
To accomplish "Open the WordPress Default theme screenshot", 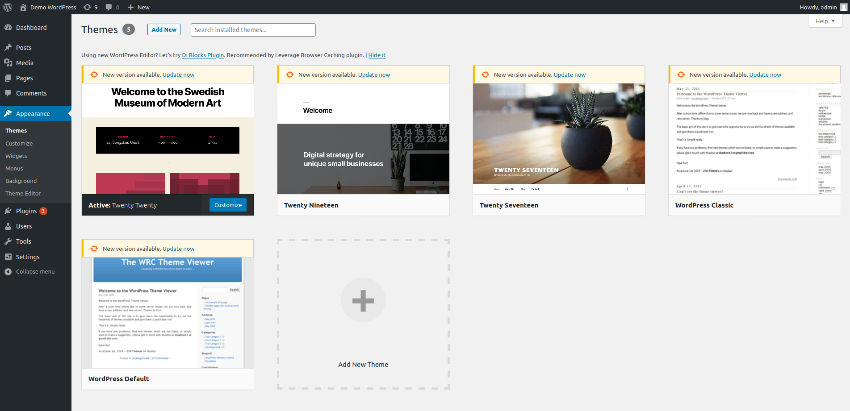I will pyautogui.click(x=168, y=313).
